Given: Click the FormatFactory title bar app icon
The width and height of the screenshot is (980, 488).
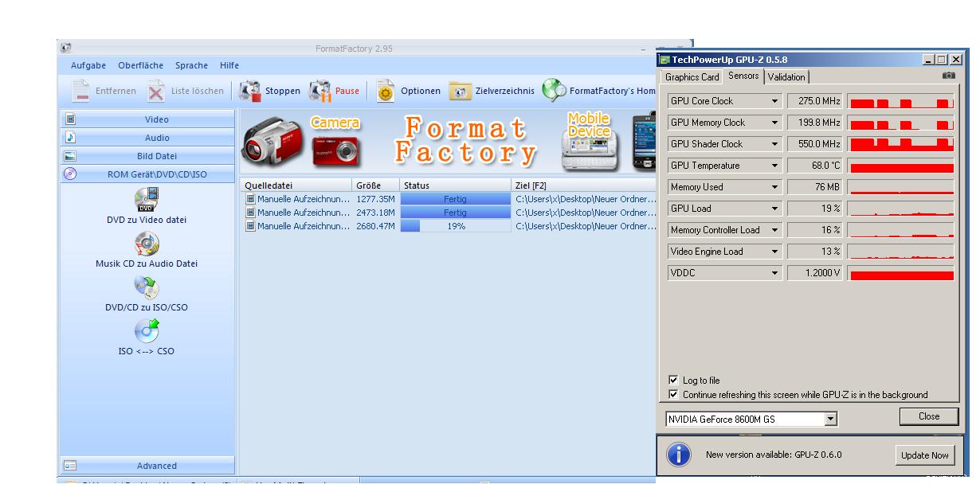Looking at the screenshot, I should coord(66,48).
